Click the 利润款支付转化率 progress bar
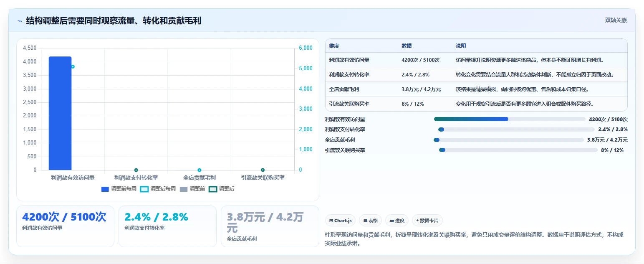644x264 pixels. click(x=516, y=129)
